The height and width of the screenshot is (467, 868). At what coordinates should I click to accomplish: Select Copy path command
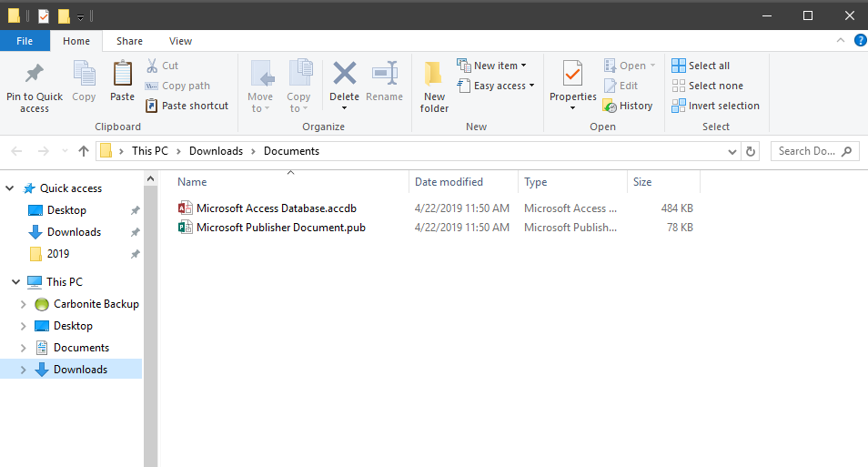(x=177, y=86)
